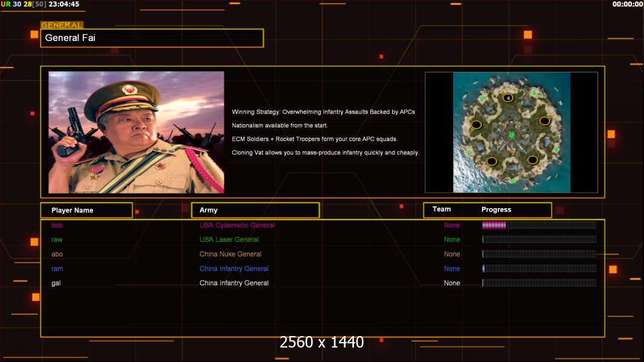644x362 pixels.
Task: Click the General Fai name field
Action: tap(152, 38)
